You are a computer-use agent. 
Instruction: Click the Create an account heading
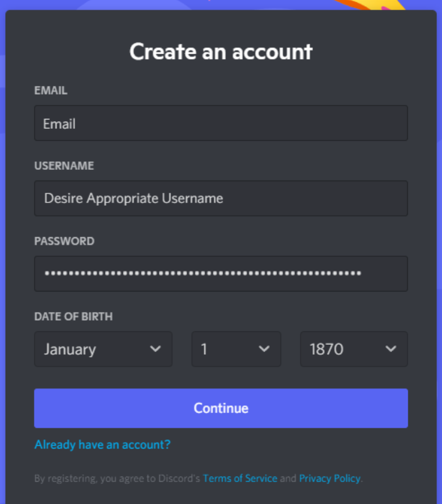[x=221, y=52]
